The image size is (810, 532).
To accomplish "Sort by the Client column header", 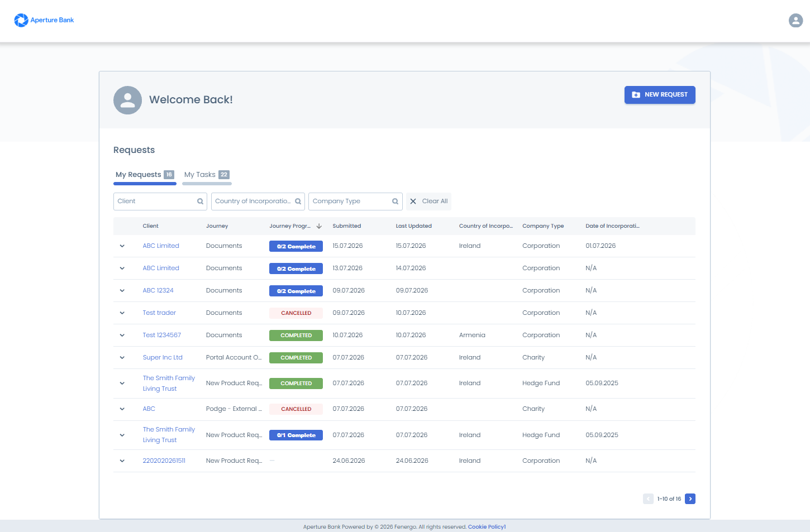I will click(x=150, y=226).
